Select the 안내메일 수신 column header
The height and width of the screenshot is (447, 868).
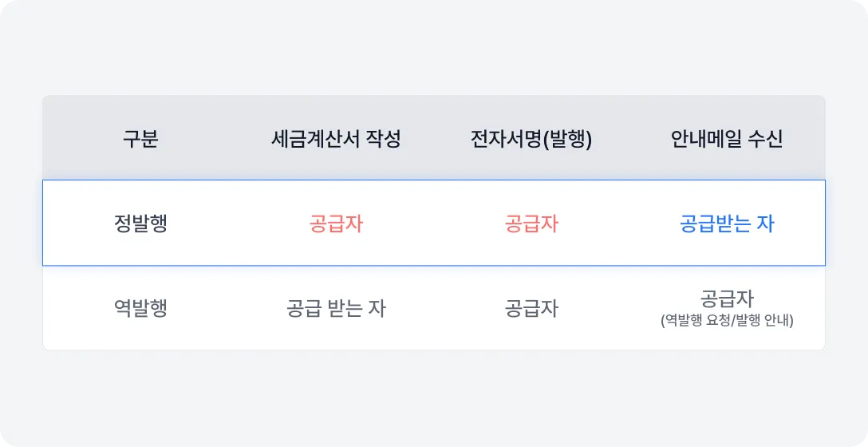[727, 140]
